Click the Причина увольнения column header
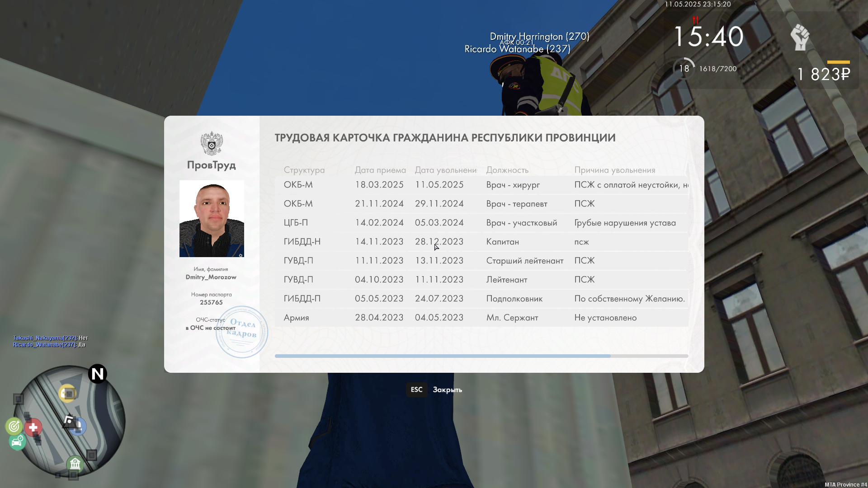 614,170
